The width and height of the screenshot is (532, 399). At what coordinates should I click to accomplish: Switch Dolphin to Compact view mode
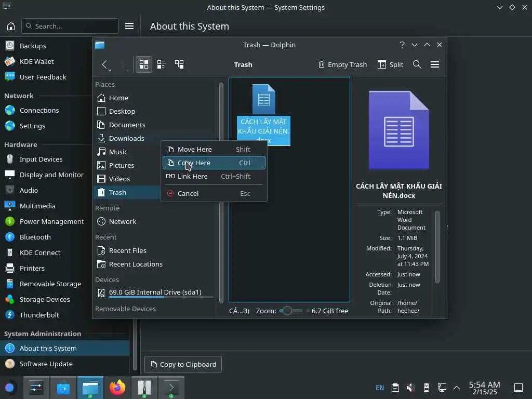click(162, 64)
